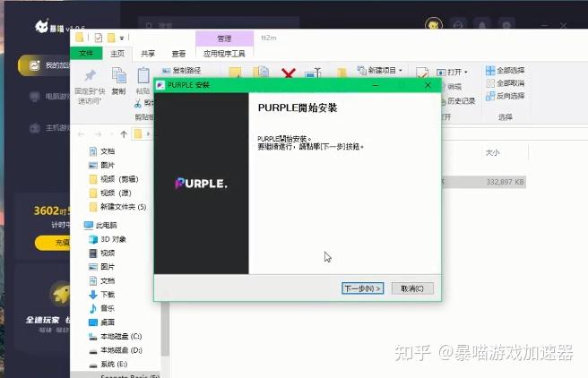The height and width of the screenshot is (378, 588).
Task: Open 电脑游戏 in the accelerator sidebar
Action: 49,96
